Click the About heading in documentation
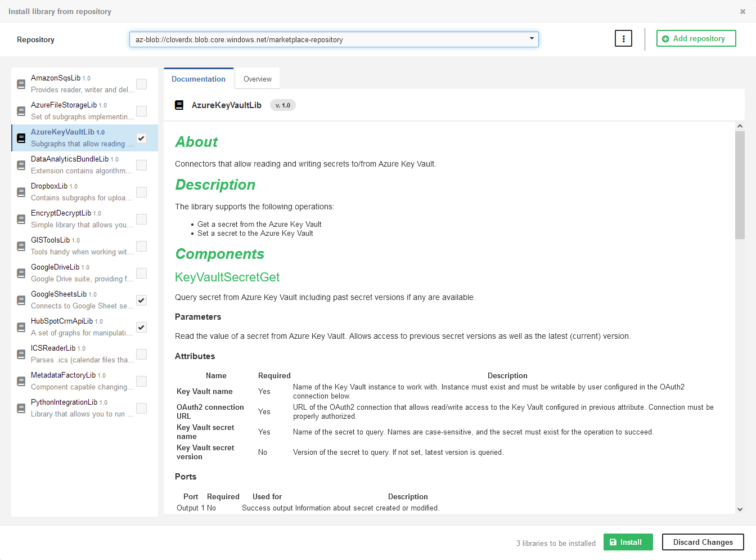The image size is (756, 560). 196,142
